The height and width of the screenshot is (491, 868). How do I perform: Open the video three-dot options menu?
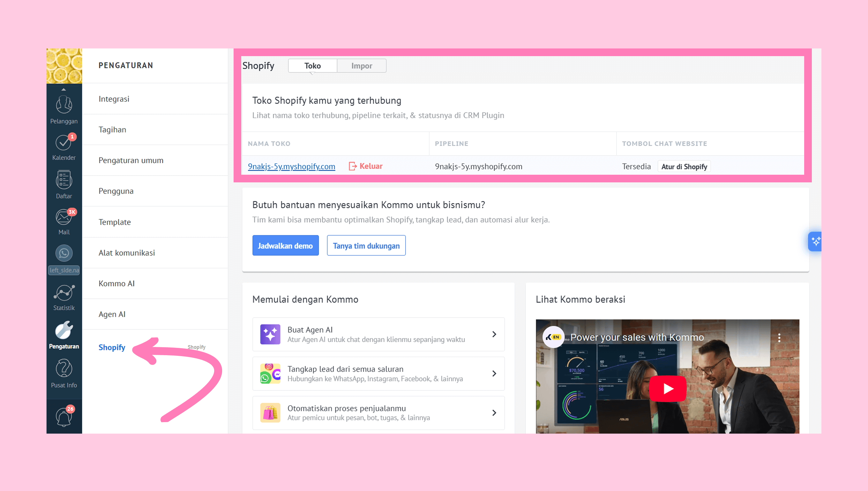(779, 338)
